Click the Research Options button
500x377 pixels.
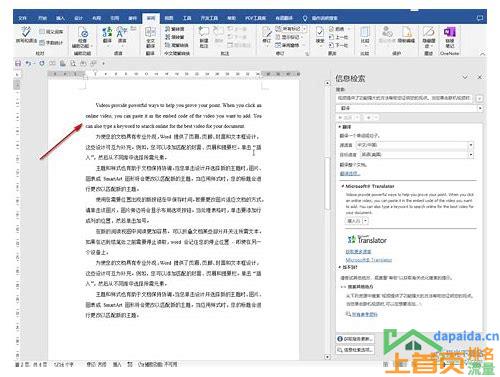tap(355, 350)
